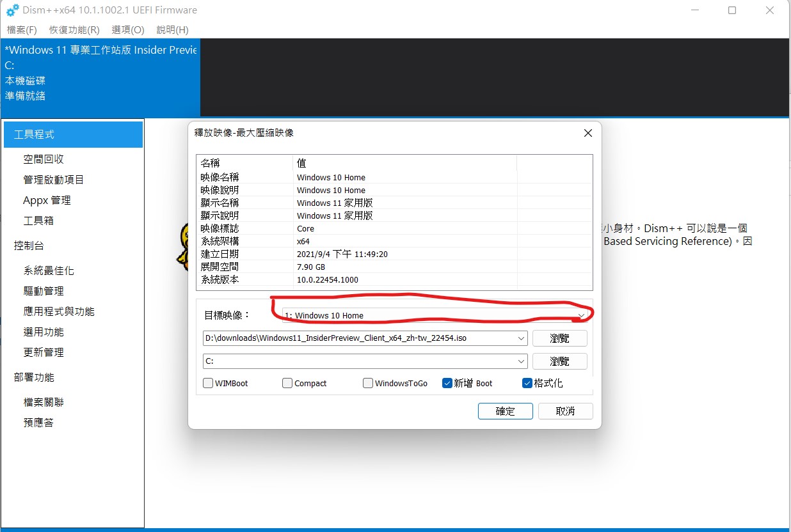Open 空間回收 in sidebar
This screenshot has width=791, height=532.
[x=44, y=159]
